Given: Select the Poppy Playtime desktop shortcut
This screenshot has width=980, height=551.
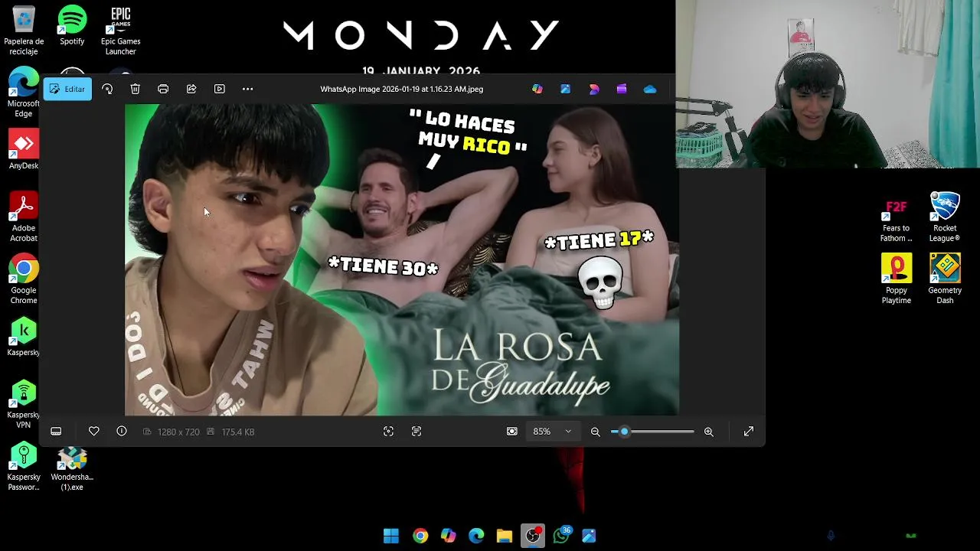Looking at the screenshot, I should pyautogui.click(x=897, y=279).
